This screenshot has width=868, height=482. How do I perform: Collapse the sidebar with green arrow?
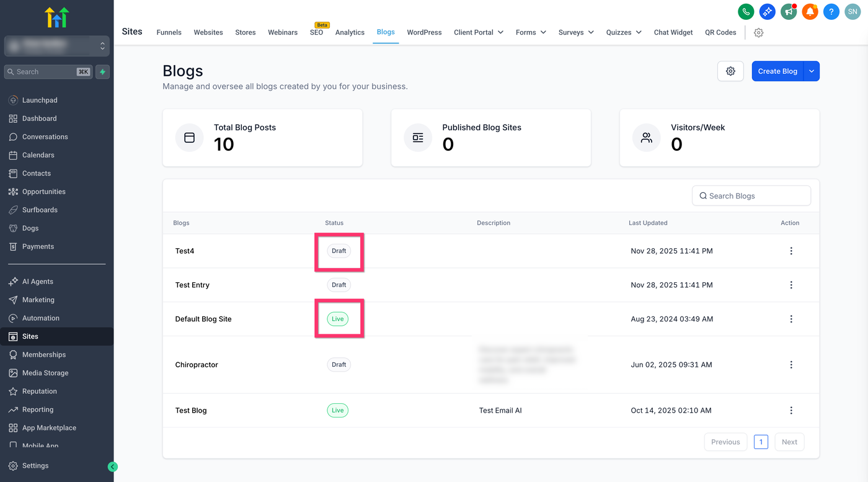[112, 466]
